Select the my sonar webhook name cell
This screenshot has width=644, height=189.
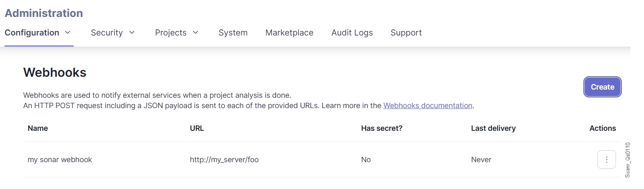60,160
